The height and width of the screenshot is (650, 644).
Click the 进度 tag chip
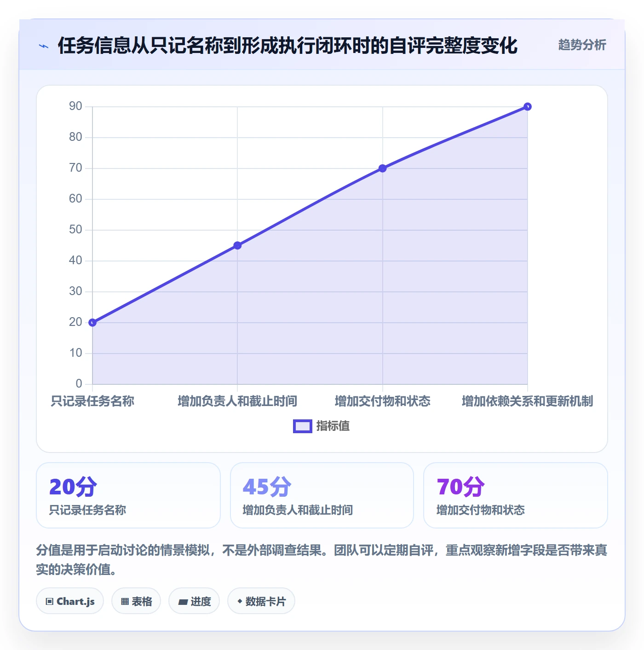pyautogui.click(x=194, y=601)
